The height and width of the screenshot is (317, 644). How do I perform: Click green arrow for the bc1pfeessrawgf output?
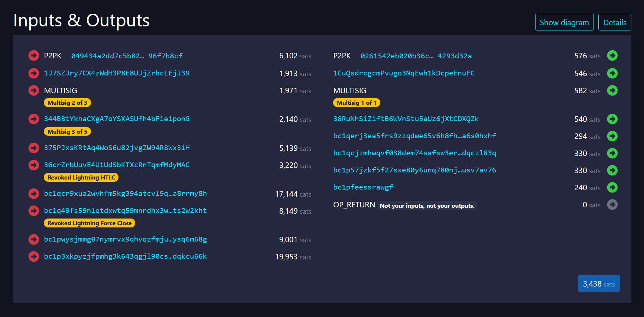point(612,187)
